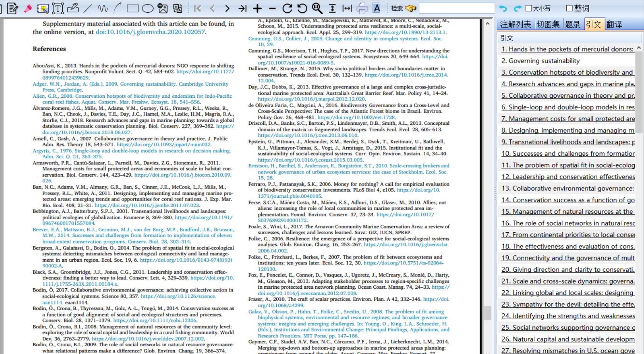
Task: Select the underline pen tool
Action: pyautogui.click(x=73, y=8)
